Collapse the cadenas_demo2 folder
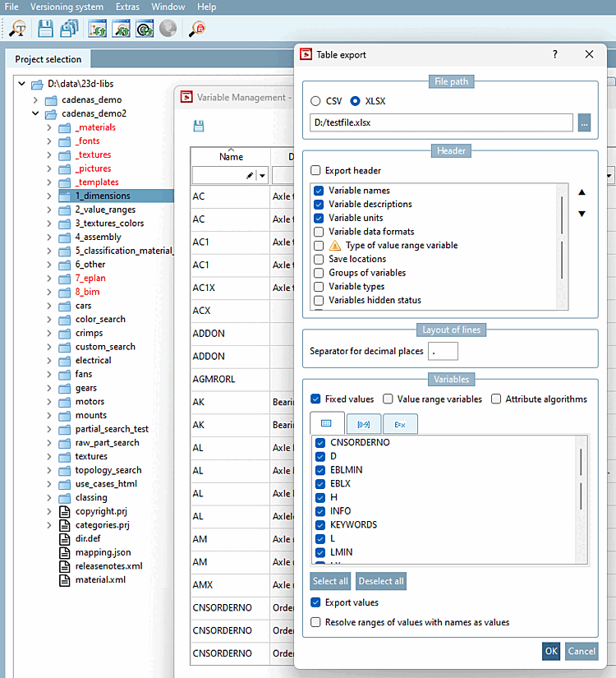616x678 pixels. click(x=35, y=113)
